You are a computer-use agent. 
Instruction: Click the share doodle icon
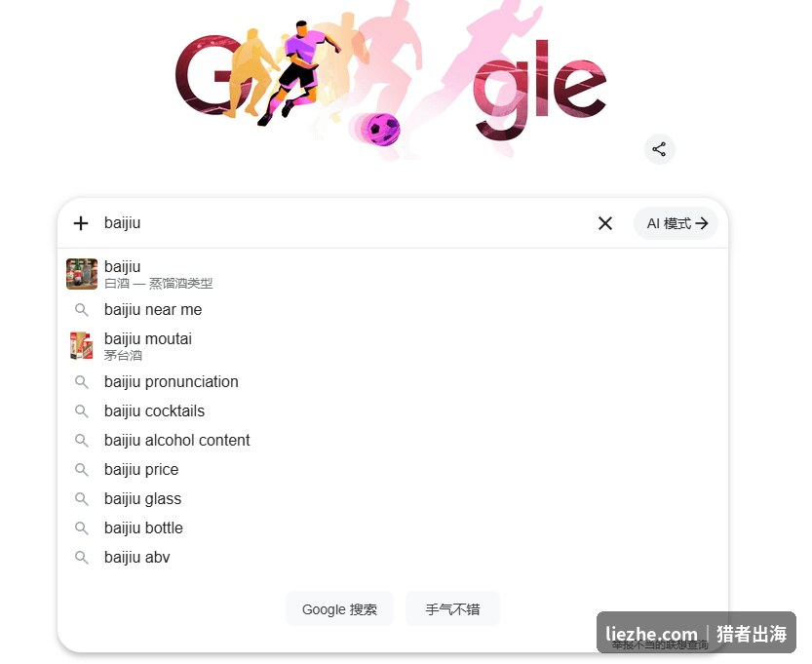659,150
